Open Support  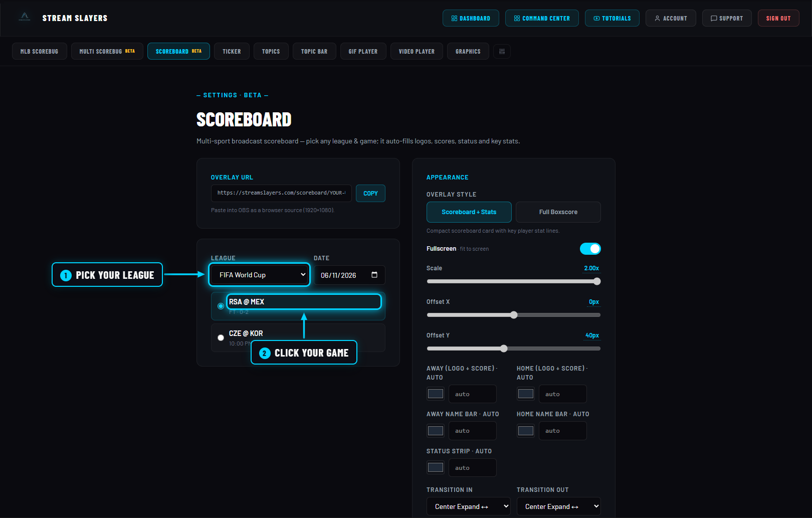pos(727,18)
